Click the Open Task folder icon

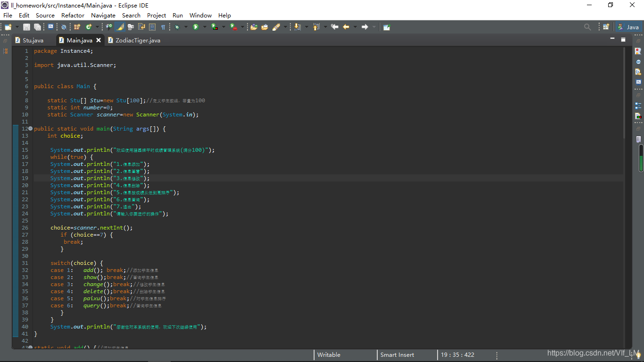[x=264, y=27]
